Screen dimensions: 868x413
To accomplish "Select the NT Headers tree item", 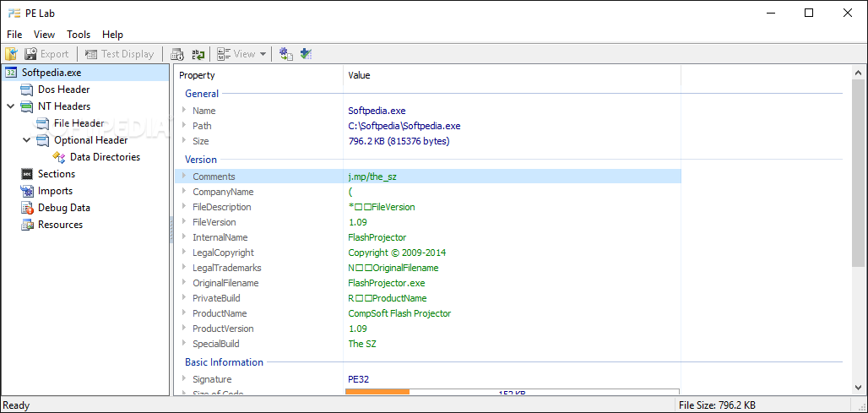I will [x=63, y=106].
